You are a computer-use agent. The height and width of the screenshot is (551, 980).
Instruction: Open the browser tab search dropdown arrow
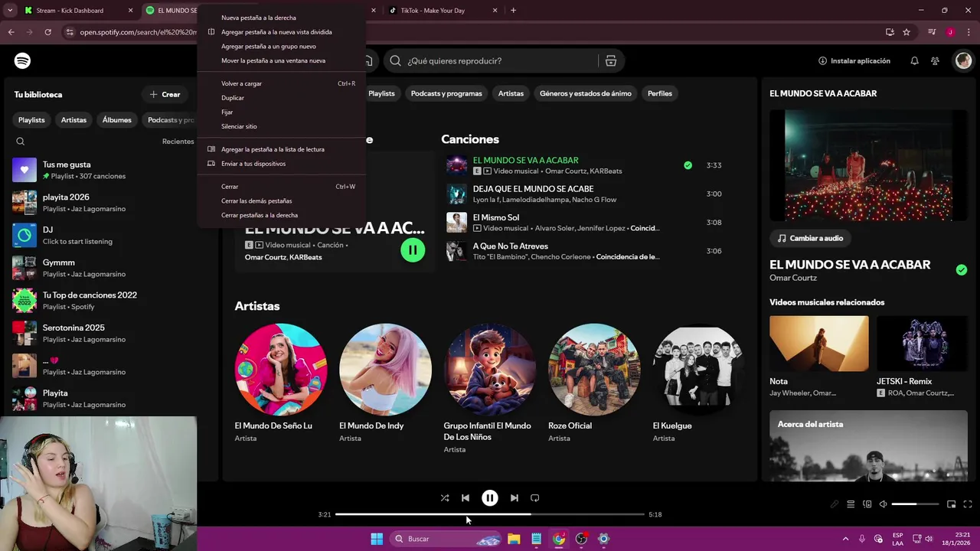pos(10,11)
